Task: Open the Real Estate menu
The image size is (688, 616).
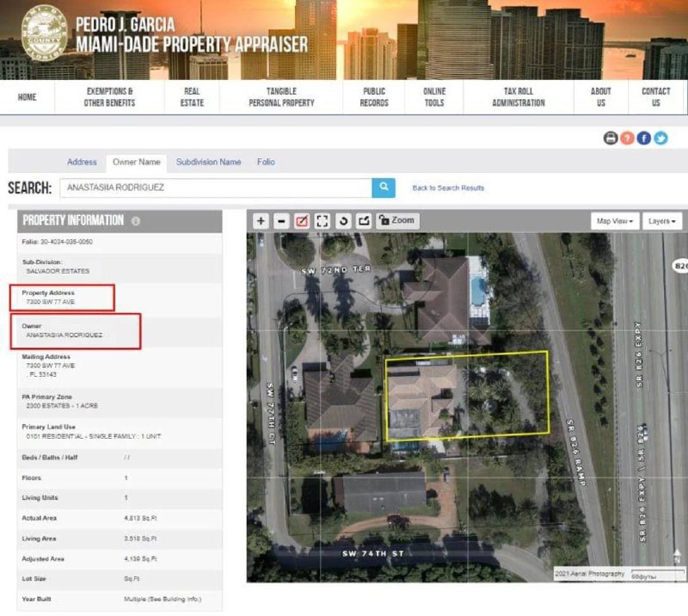Action: [192, 97]
